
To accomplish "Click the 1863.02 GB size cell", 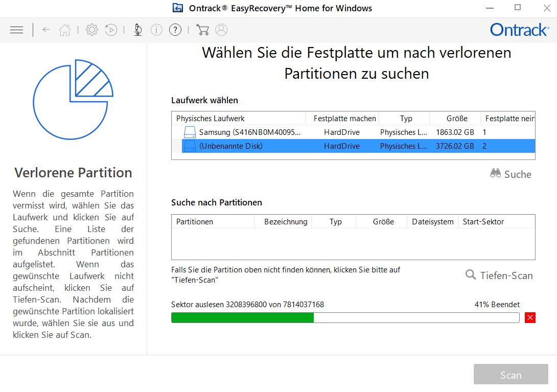I will point(455,132).
